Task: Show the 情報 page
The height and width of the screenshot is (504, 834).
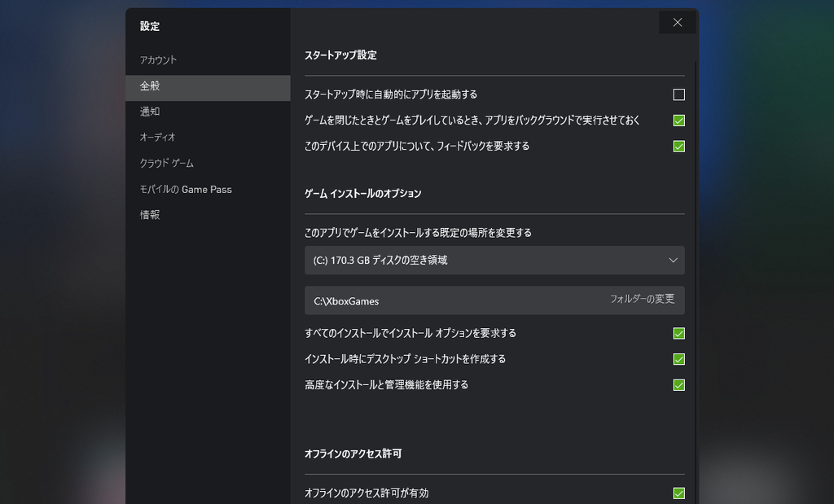Action: [x=150, y=216]
